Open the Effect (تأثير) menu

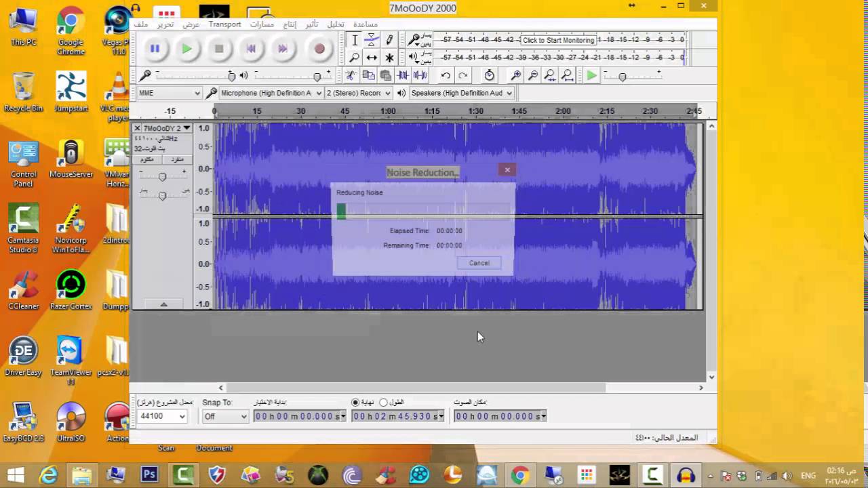312,24
